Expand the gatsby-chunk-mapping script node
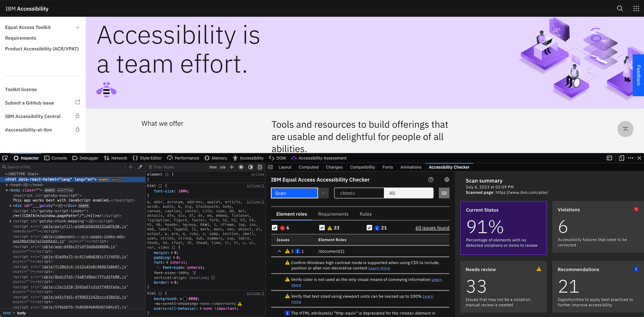This screenshot has width=644, height=317. (10, 221)
